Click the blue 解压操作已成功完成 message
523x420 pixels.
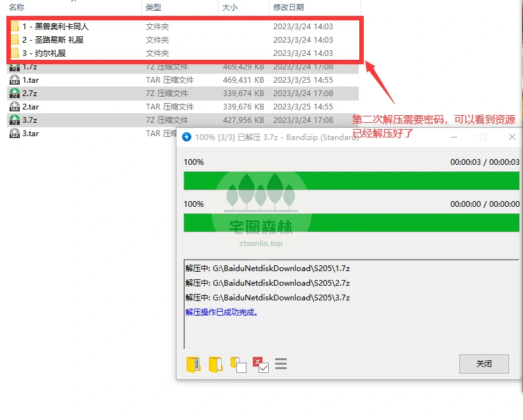(222, 312)
